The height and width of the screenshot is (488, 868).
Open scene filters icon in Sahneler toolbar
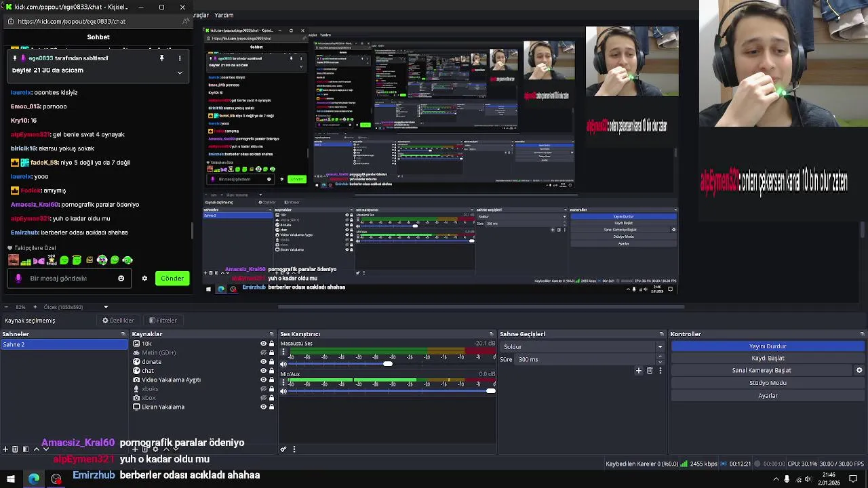25,449
